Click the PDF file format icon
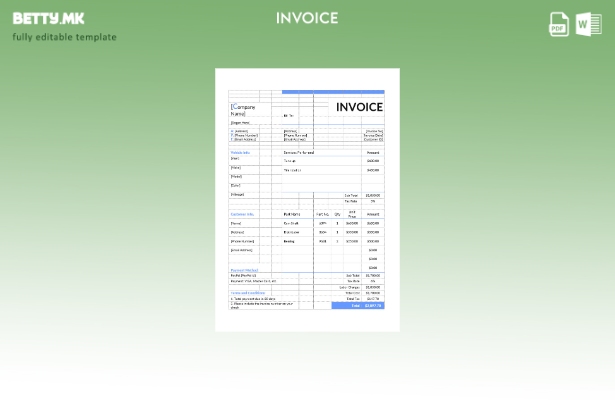Screen dimensions: 615x400 559,24
